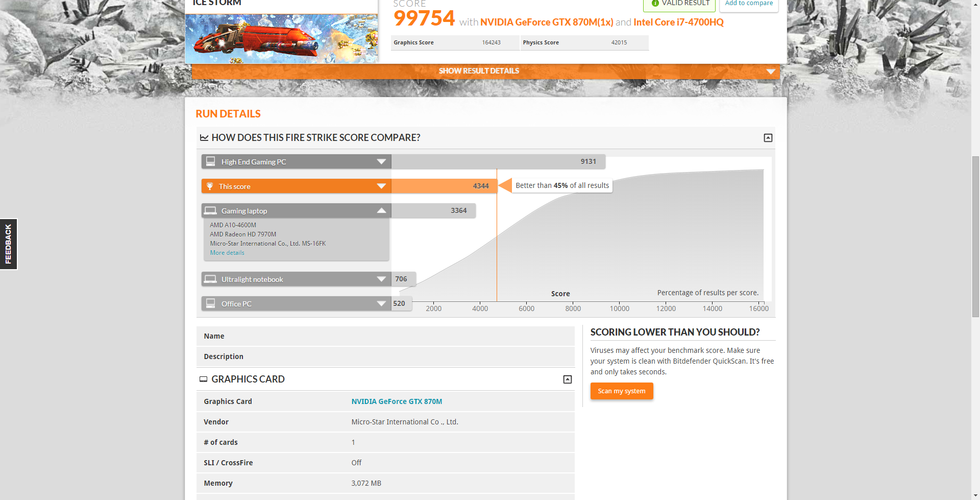Image resolution: width=980 pixels, height=500 pixels.
Task: Click the 9131 score bar
Action: [x=498, y=161]
